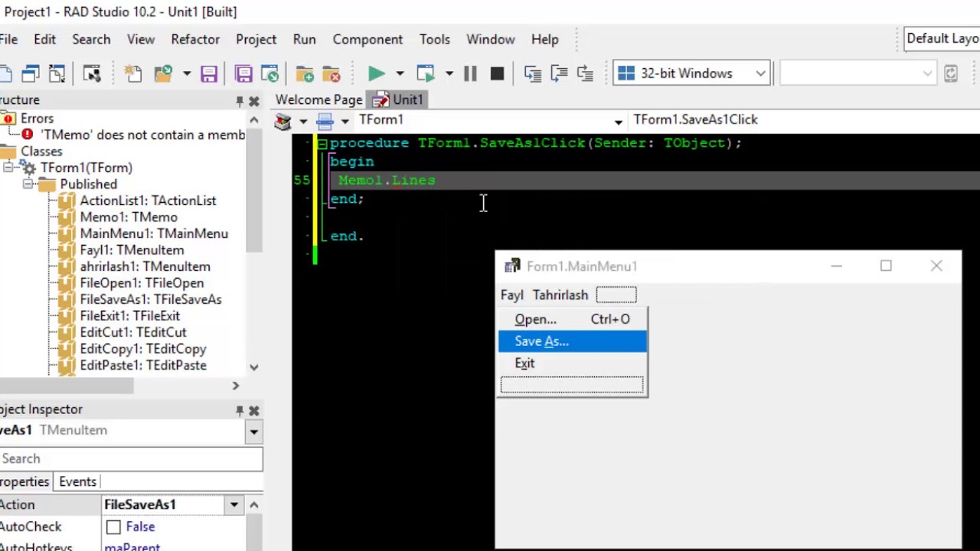This screenshot has height=551, width=980.
Task: Click scroll down arrow of Structure panel
Action: [253, 367]
